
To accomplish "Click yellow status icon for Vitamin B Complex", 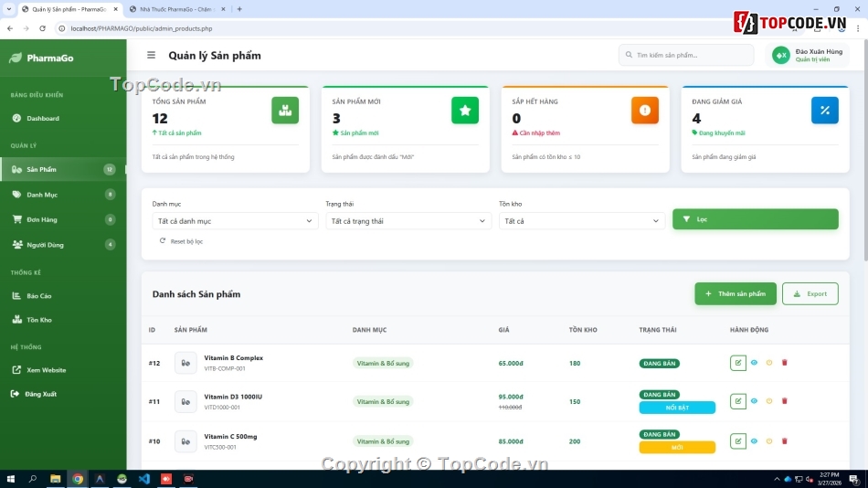I will 769,362.
